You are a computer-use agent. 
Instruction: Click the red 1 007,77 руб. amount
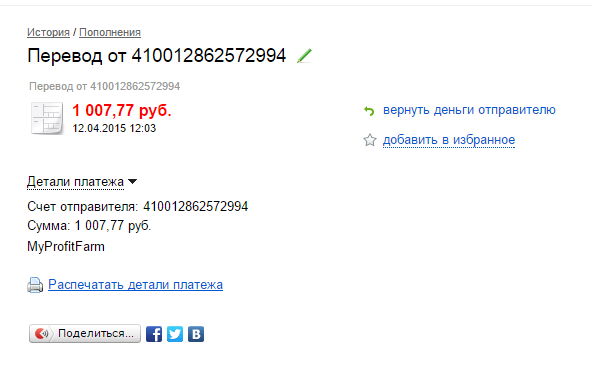pos(122,111)
